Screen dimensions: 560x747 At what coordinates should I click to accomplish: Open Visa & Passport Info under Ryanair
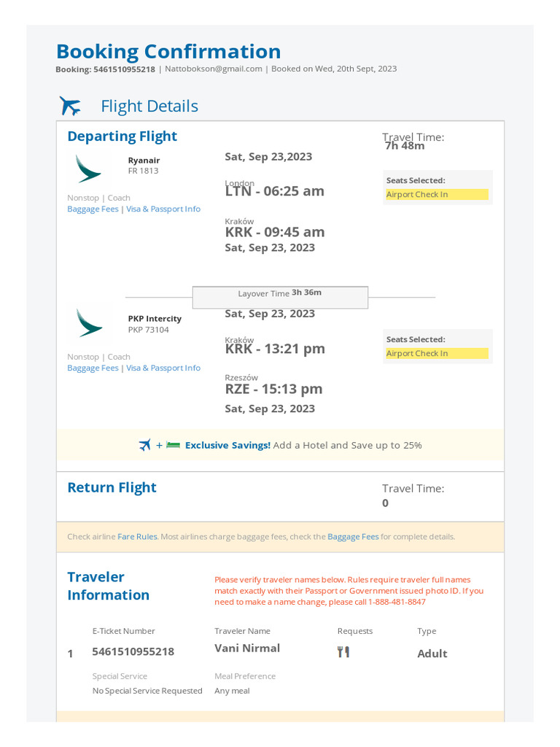pyautogui.click(x=163, y=209)
